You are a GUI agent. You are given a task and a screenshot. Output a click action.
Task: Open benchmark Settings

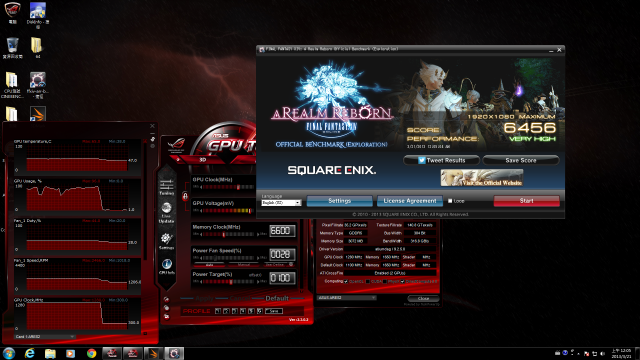point(340,201)
